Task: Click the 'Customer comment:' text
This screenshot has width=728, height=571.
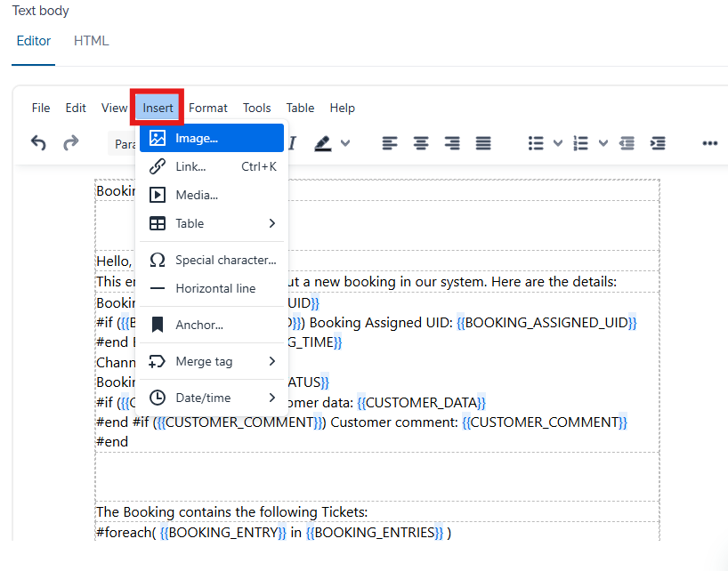Action: click(394, 422)
